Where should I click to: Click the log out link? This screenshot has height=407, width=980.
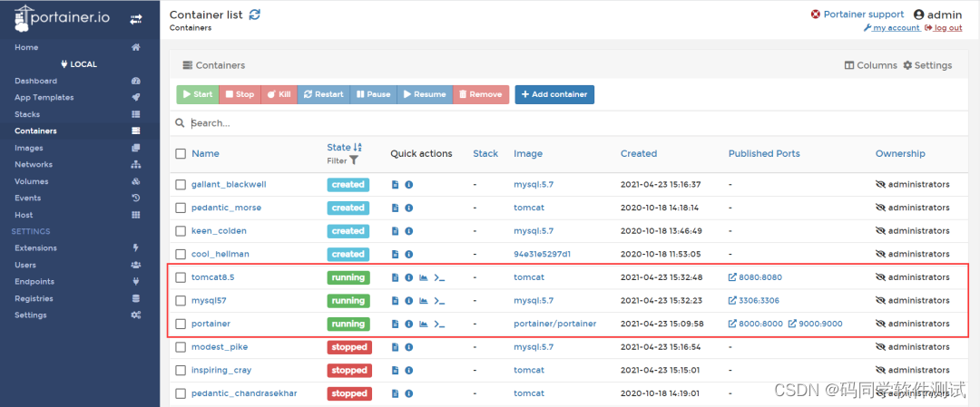click(944, 28)
